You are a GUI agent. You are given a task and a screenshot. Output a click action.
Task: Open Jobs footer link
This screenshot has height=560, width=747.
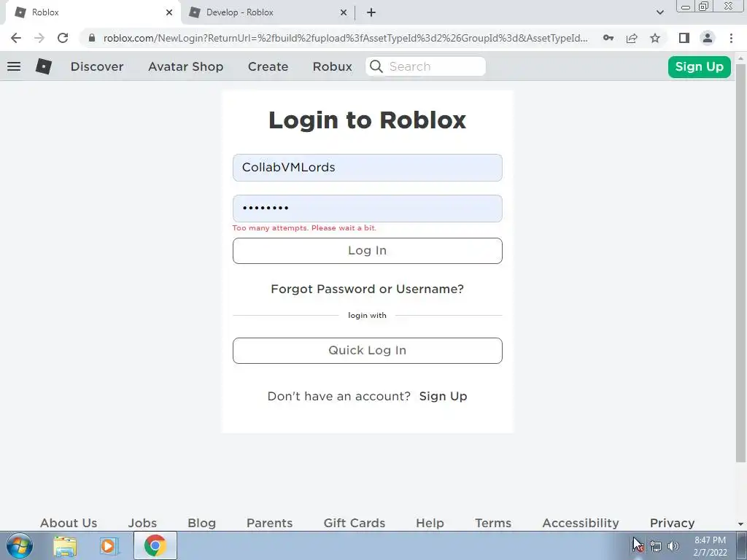[x=142, y=523]
